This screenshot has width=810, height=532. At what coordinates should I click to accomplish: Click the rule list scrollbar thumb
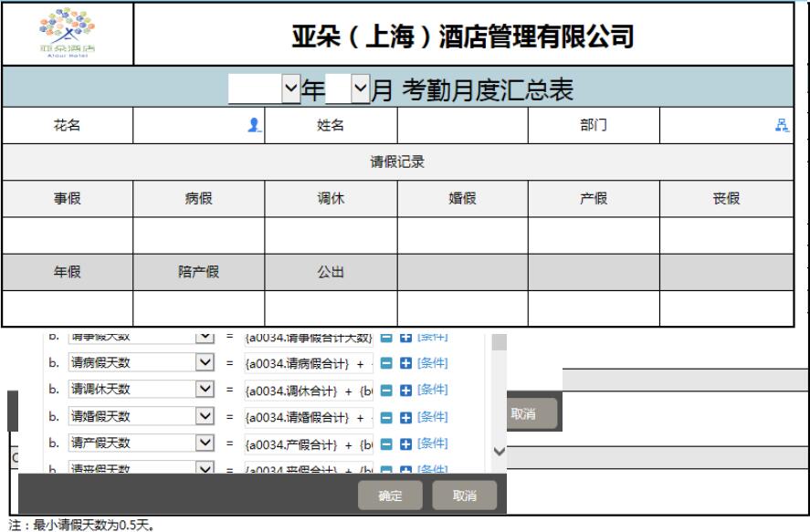(499, 341)
